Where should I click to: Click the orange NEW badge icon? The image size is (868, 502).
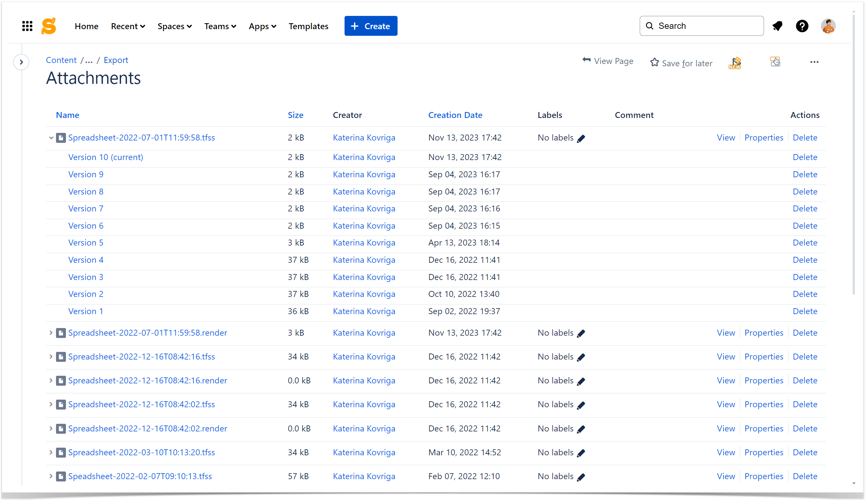[735, 63]
